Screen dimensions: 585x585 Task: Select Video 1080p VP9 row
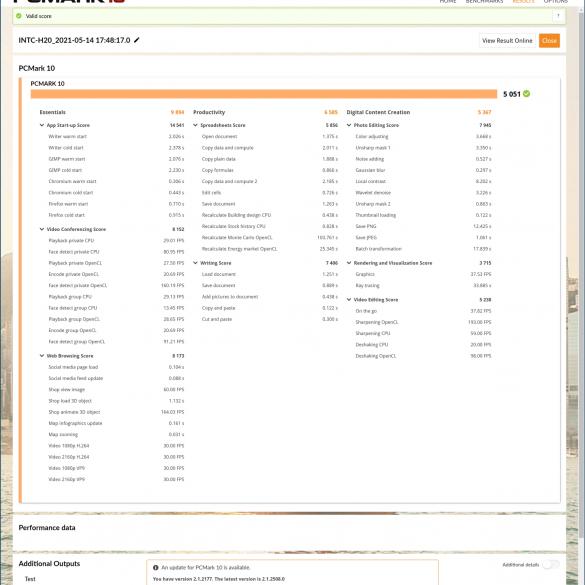[x=116, y=468]
